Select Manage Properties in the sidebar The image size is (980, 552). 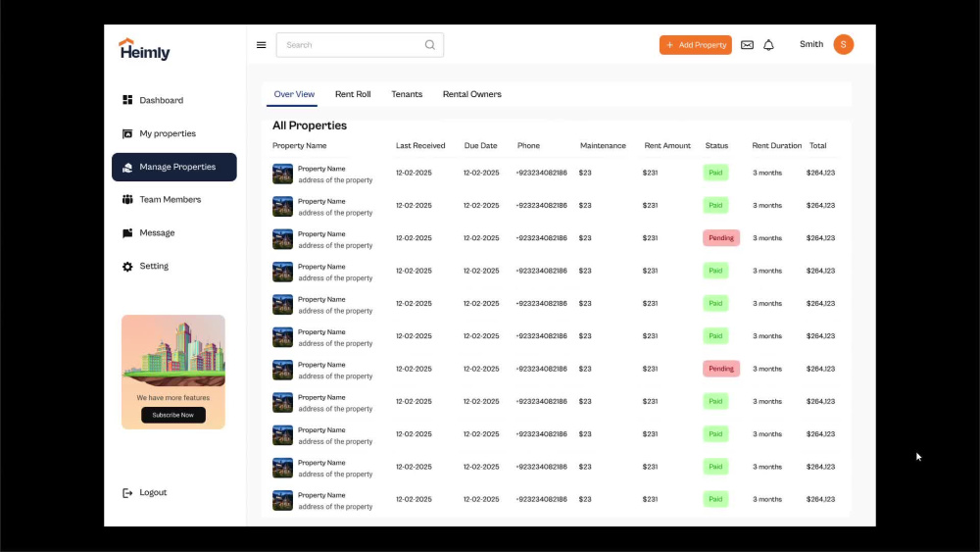click(x=174, y=167)
